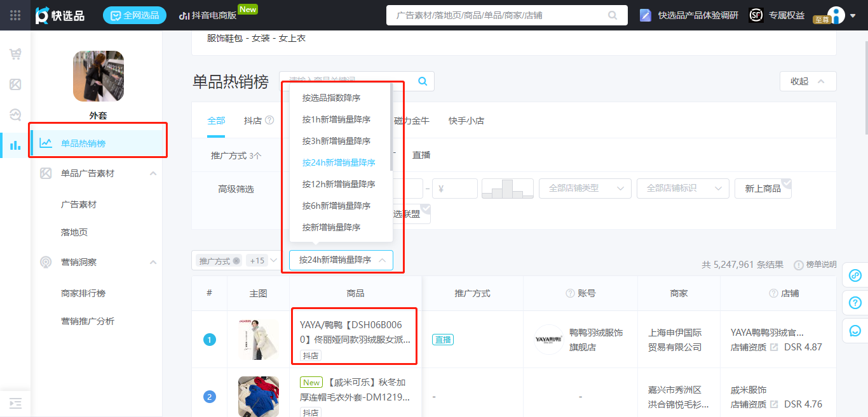Click the search icon beside 单品热销榜
The width and height of the screenshot is (868, 417).
pyautogui.click(x=423, y=81)
